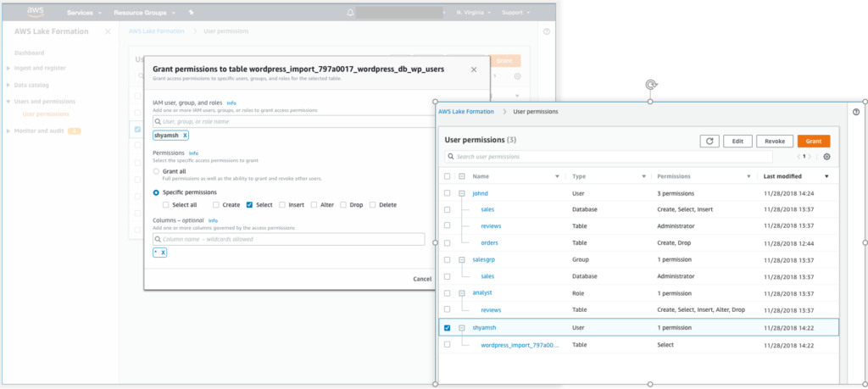868x389 pixels.
Task: Open Info link beside IAM user, group, and roles
Action: coord(231,103)
